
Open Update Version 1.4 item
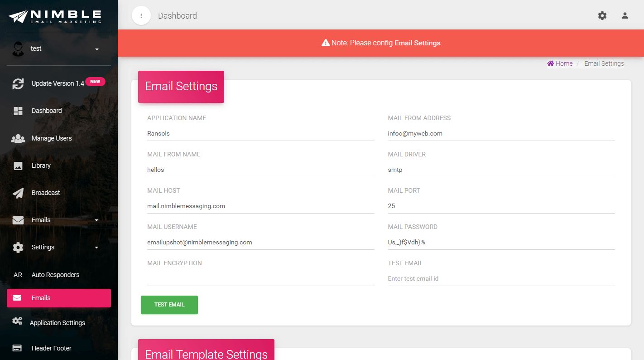pyautogui.click(x=59, y=83)
